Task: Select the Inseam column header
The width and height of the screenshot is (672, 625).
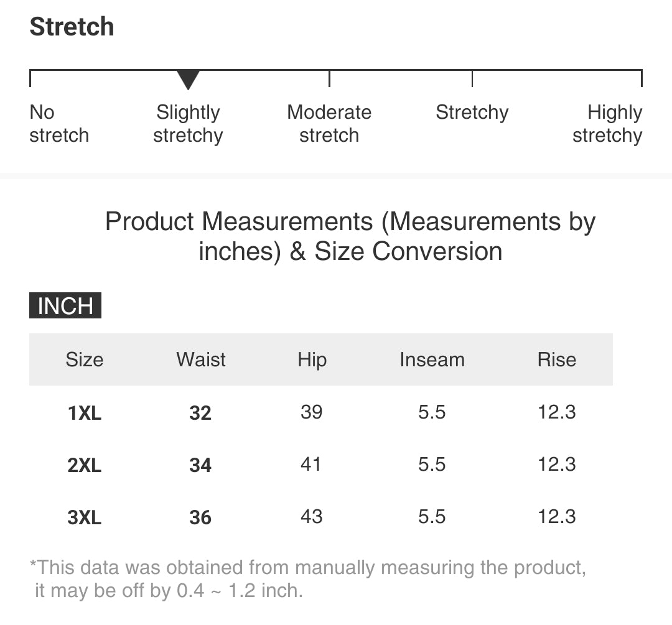Action: pos(432,359)
